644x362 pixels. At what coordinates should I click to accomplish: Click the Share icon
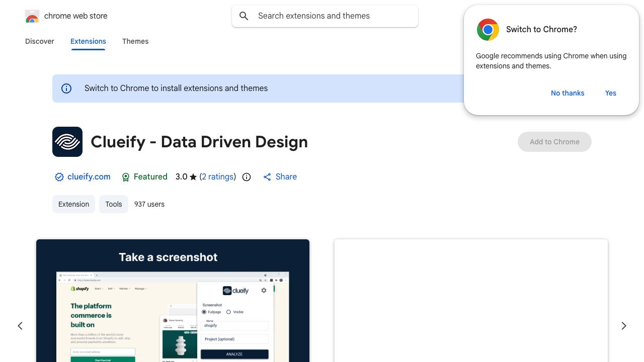tap(267, 177)
